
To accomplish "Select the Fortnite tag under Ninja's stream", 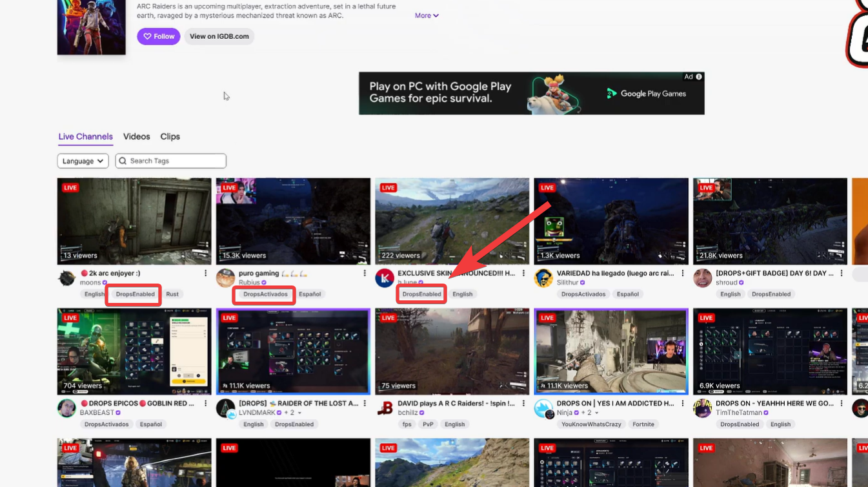I will click(x=643, y=424).
